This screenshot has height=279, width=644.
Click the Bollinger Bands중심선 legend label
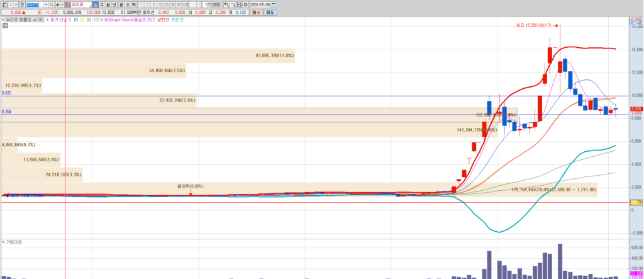(125, 20)
